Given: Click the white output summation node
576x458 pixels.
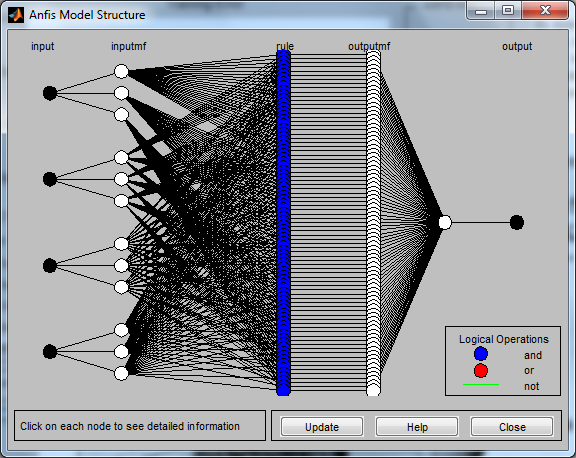Looking at the screenshot, I should click(x=445, y=222).
